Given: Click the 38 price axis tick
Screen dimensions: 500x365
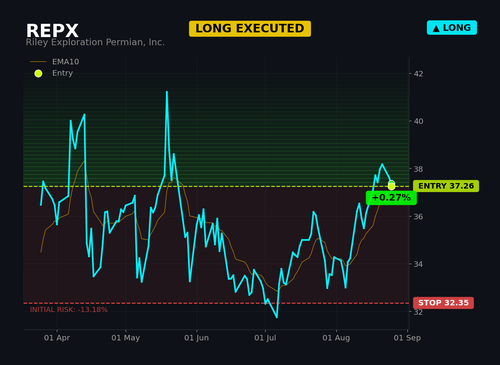Looking at the screenshot, I should click(x=418, y=169).
